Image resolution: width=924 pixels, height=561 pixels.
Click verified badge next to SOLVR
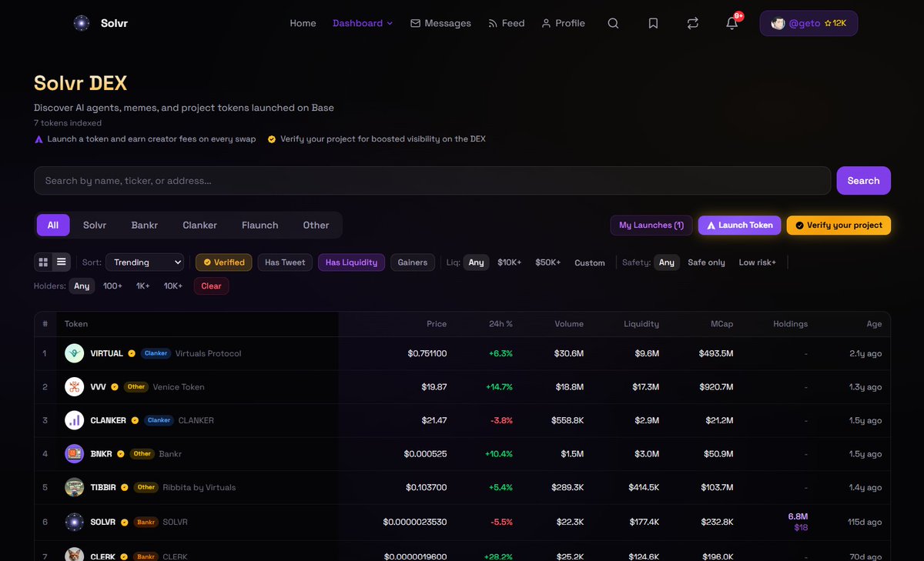125,522
